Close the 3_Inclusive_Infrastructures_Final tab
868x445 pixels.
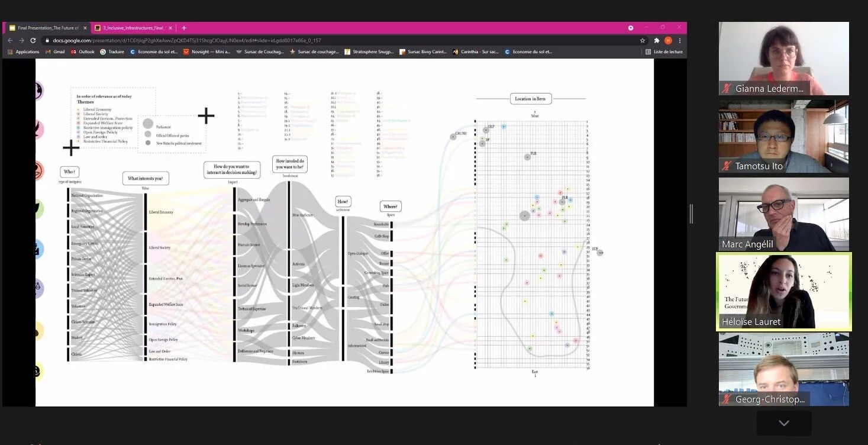[171, 28]
